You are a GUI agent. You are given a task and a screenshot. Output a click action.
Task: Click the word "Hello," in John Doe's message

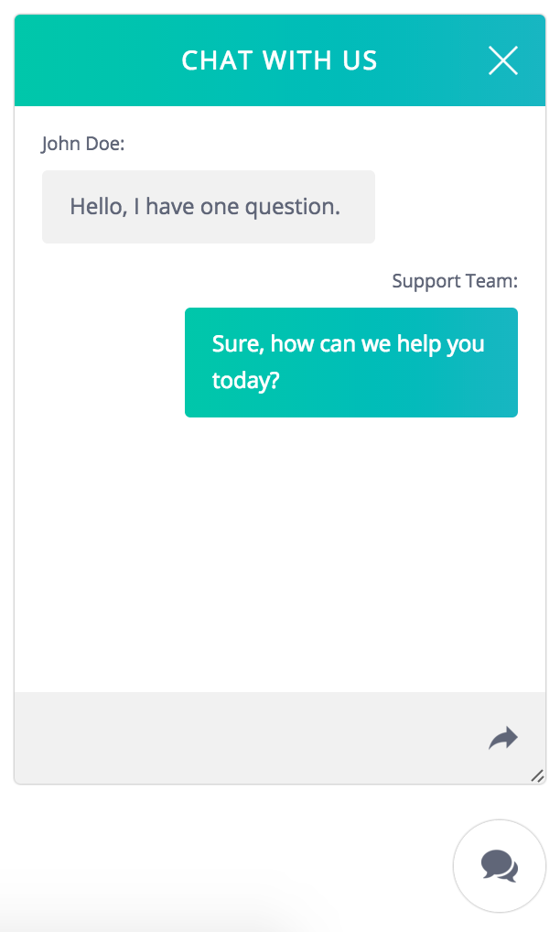(x=98, y=207)
